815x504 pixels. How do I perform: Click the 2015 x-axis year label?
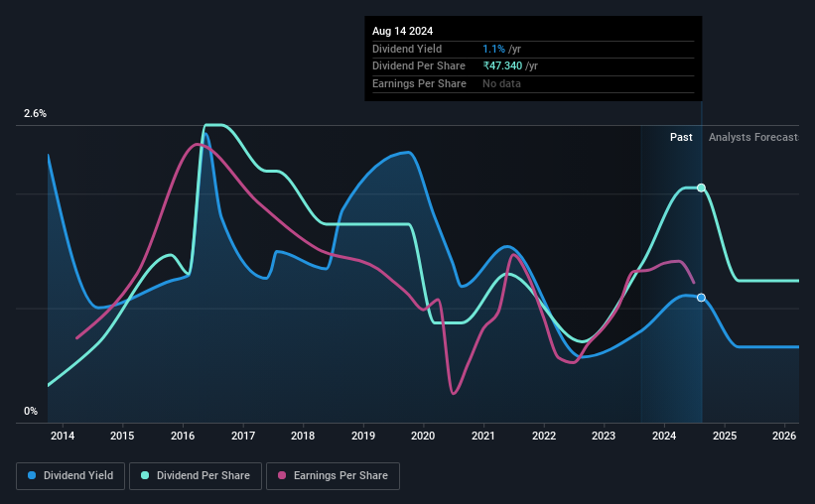[x=122, y=436]
